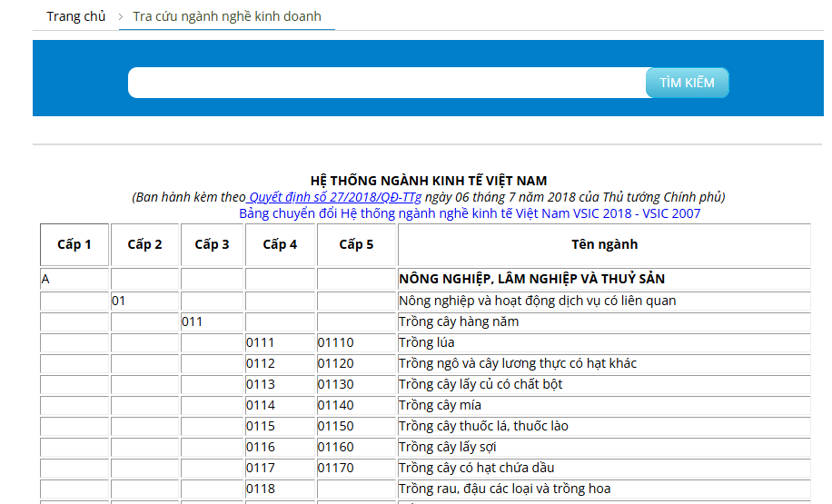Image resolution: width=832 pixels, height=504 pixels.
Task: Select Trồng cây lấy củ có chất bột
Action: pyautogui.click(x=604, y=385)
